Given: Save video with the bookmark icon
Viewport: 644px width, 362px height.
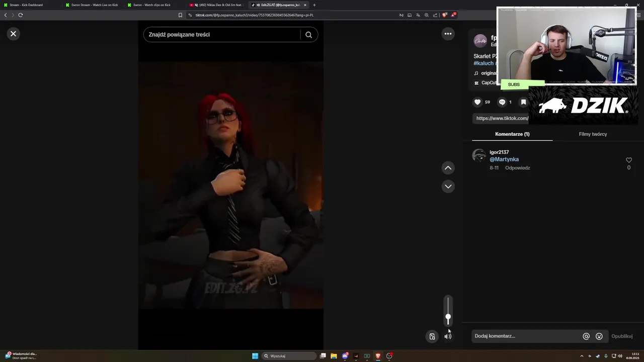Looking at the screenshot, I should (x=523, y=102).
